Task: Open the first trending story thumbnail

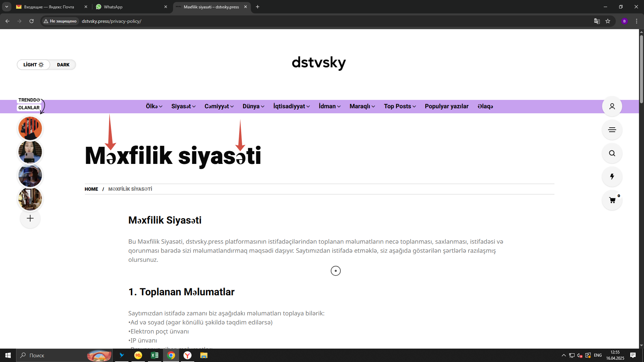Action: tap(30, 128)
